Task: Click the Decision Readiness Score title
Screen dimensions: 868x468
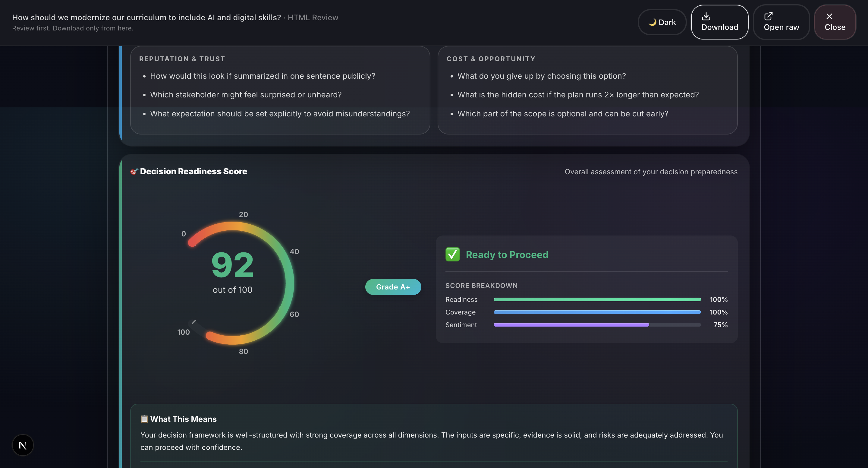Action: click(x=193, y=172)
